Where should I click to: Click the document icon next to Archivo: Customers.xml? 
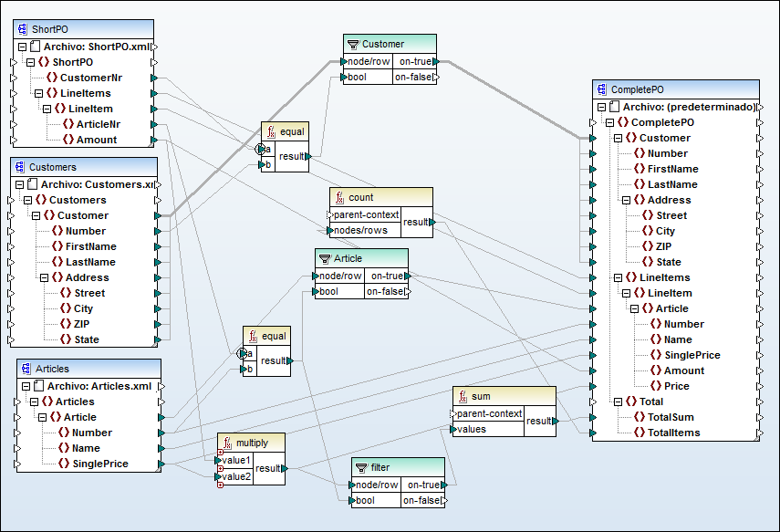(x=34, y=183)
